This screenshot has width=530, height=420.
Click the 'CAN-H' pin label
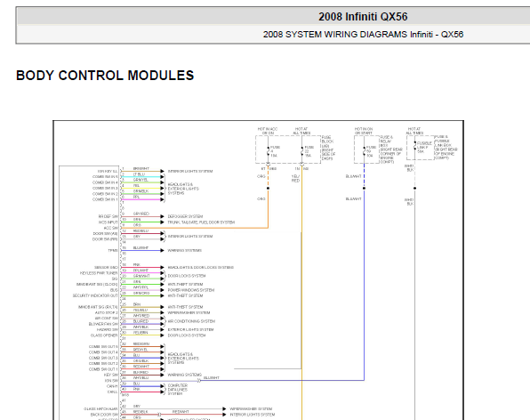112,386
